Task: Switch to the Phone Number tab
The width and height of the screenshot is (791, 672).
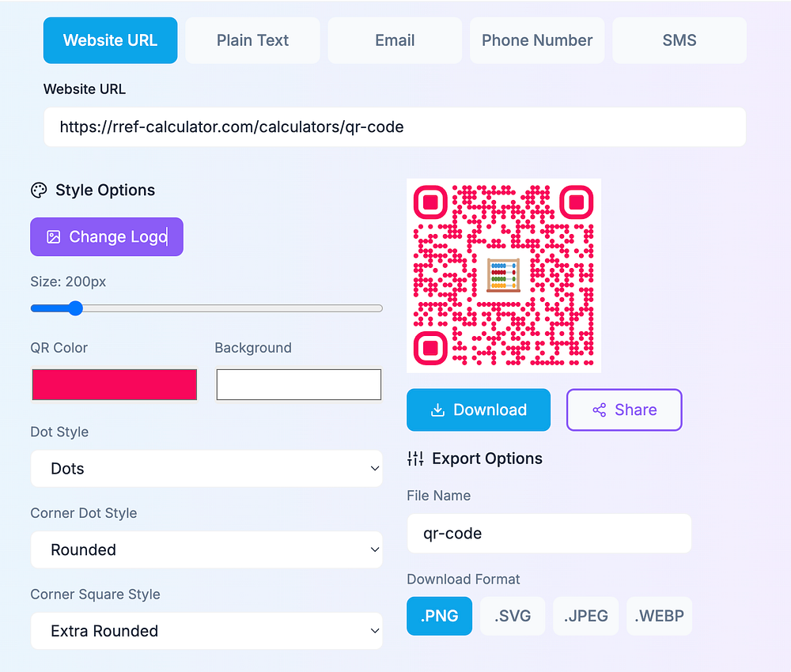Action: pyautogui.click(x=537, y=40)
